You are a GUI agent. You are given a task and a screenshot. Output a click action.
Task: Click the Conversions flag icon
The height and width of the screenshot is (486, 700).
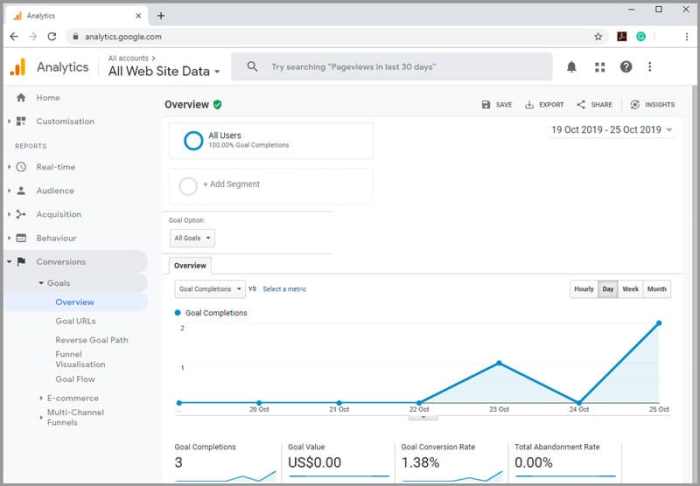pyautogui.click(x=21, y=262)
